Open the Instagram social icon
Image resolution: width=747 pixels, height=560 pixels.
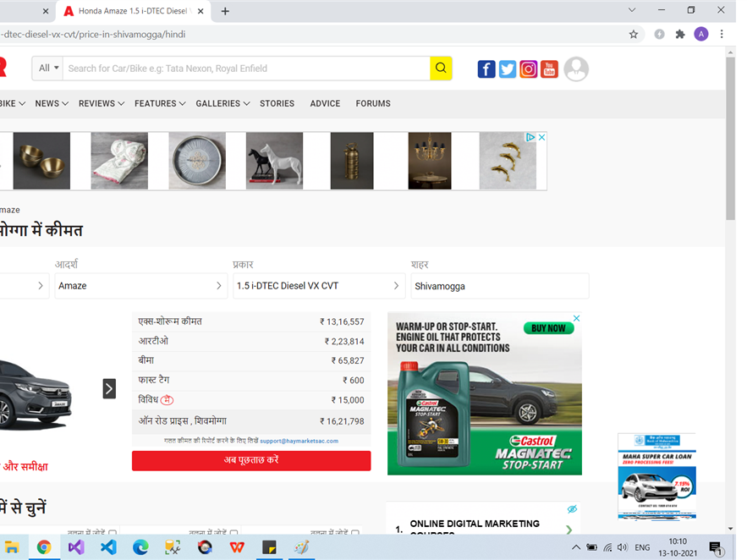point(529,69)
